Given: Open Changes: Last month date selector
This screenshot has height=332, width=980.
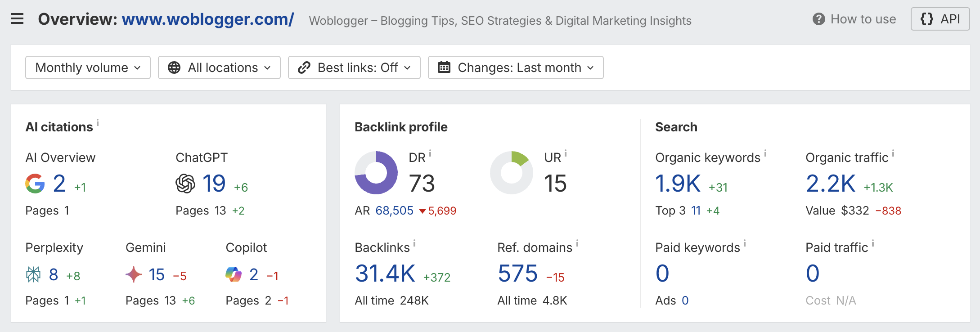Looking at the screenshot, I should point(516,67).
